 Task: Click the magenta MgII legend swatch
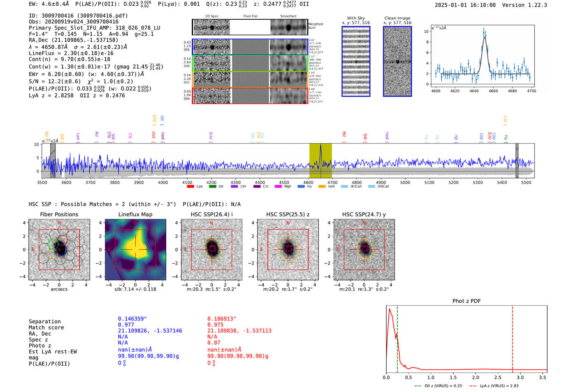coord(279,186)
